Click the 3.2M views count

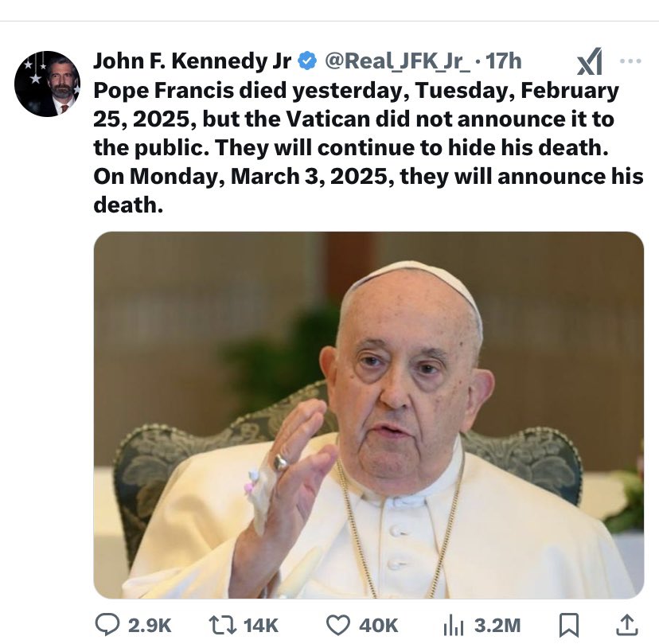497,626
